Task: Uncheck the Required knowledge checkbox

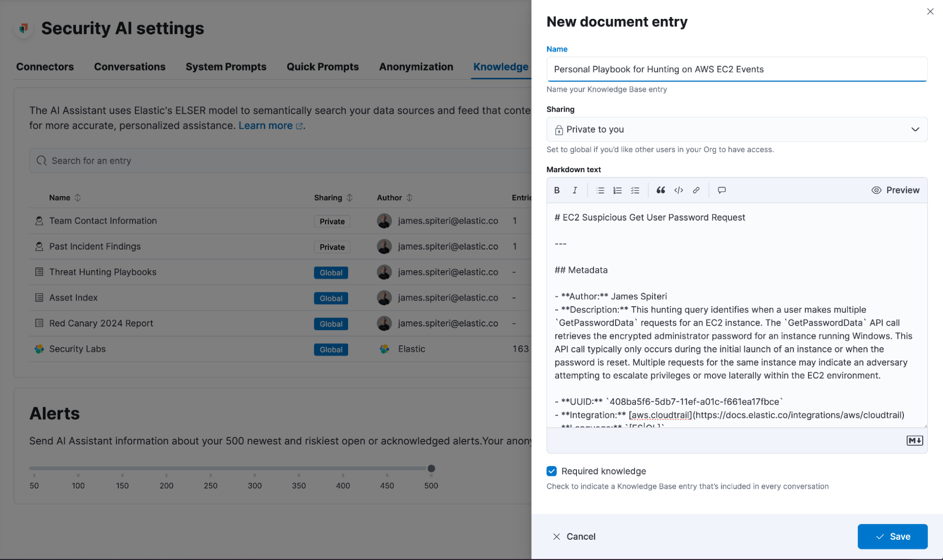Action: coord(551,471)
